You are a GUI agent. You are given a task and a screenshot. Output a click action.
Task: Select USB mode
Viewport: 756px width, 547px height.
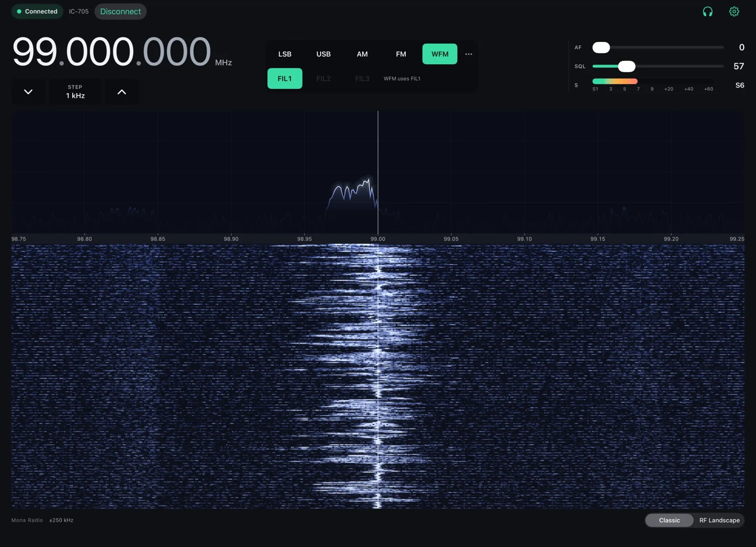coord(323,54)
